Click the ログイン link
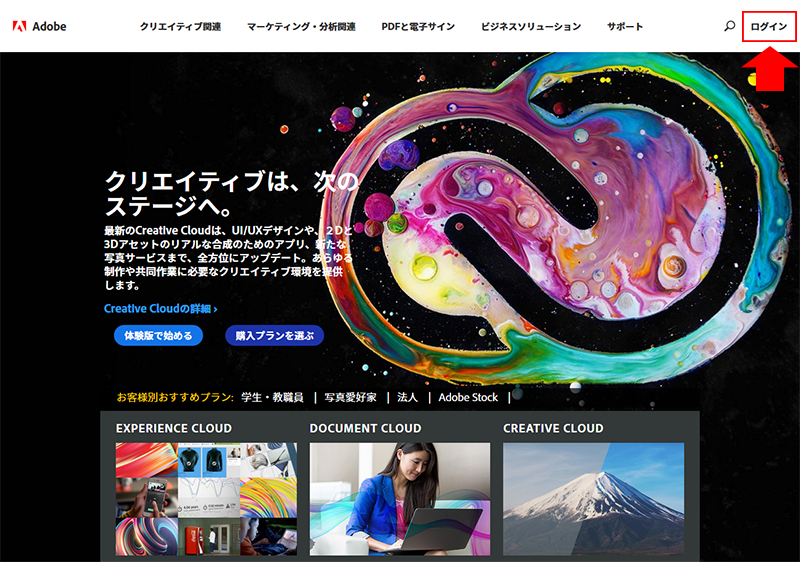800x562 pixels. [769, 27]
